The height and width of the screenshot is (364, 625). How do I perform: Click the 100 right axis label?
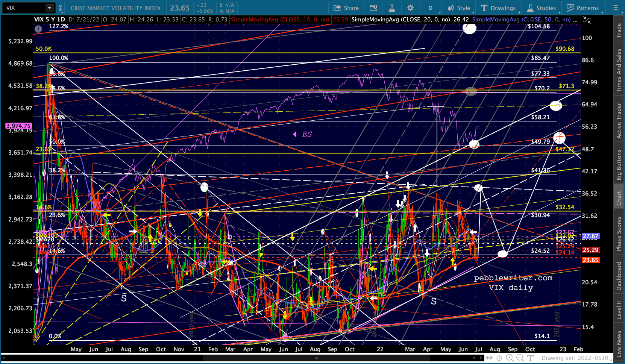click(587, 38)
